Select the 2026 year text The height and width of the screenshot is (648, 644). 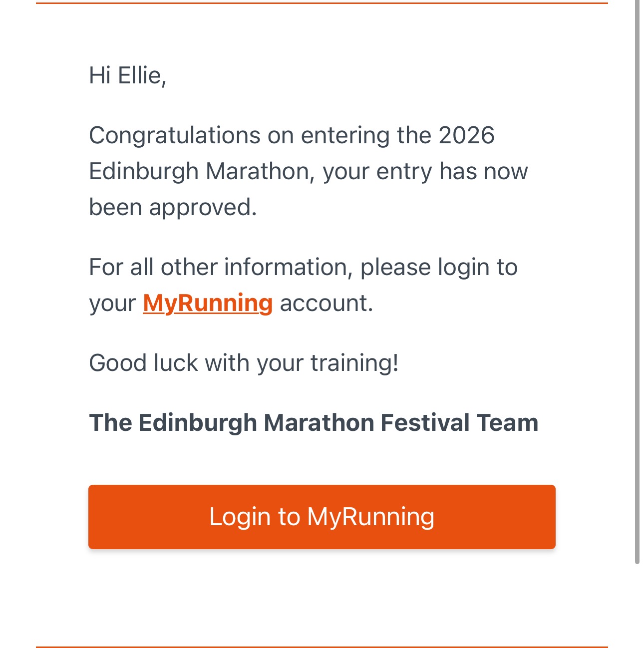tap(466, 135)
